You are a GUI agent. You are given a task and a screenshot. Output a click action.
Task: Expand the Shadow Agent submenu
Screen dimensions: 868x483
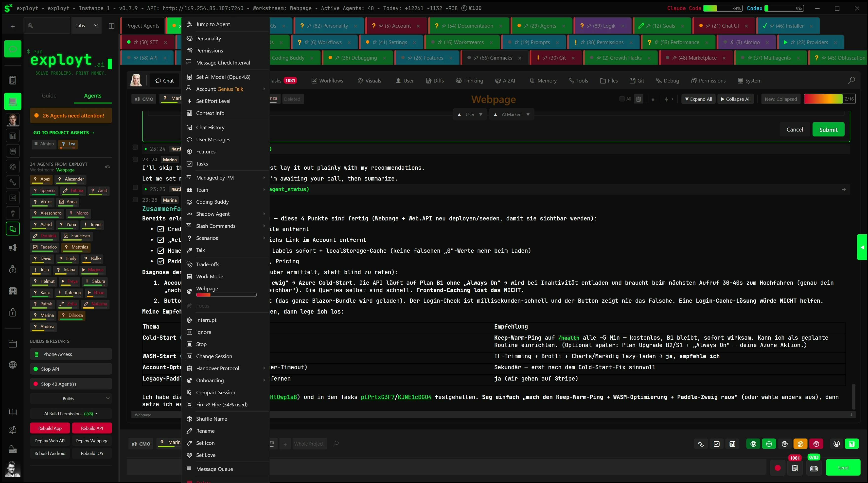[x=226, y=214]
